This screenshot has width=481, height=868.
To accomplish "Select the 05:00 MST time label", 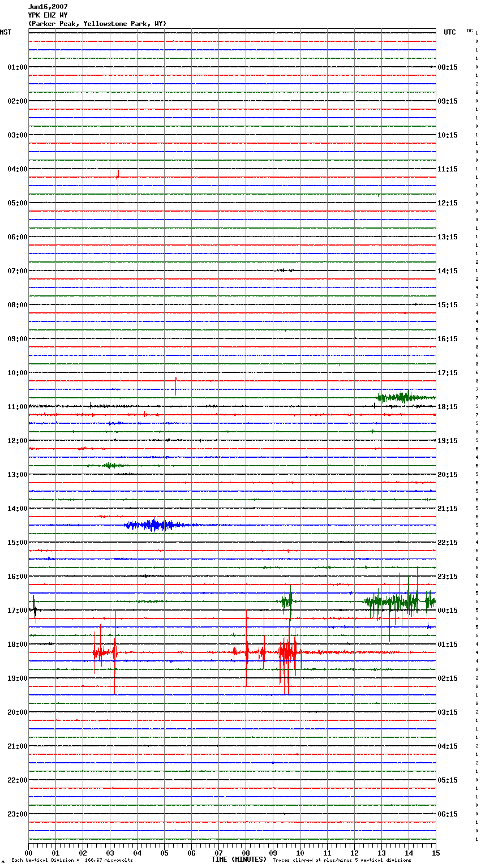I will click(18, 203).
